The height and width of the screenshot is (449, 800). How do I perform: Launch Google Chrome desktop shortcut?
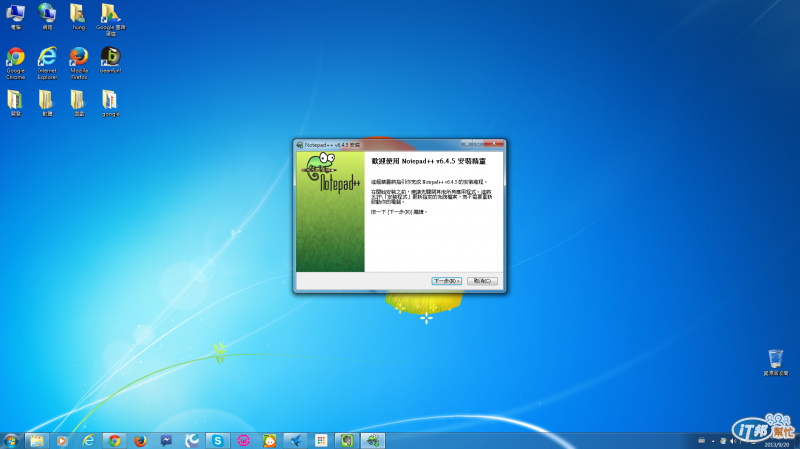click(15, 63)
